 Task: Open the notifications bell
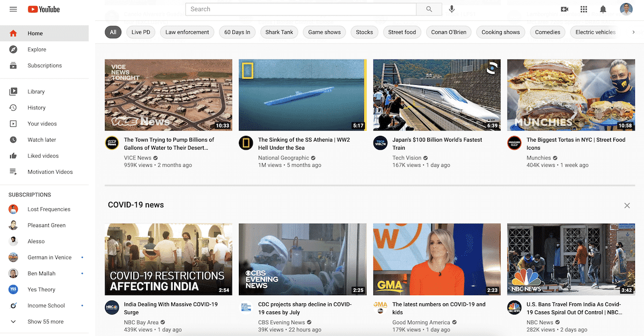pyautogui.click(x=603, y=9)
